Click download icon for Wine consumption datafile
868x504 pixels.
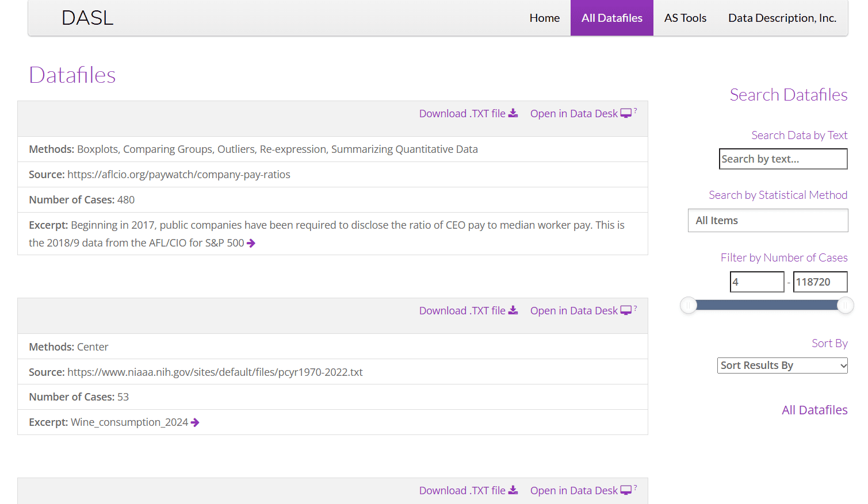pos(513,310)
